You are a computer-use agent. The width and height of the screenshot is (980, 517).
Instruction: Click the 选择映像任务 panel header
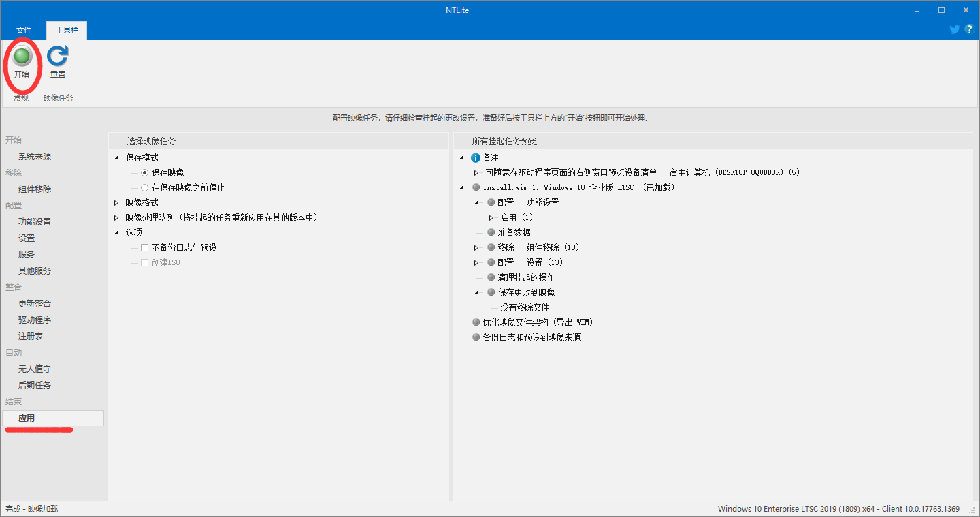tap(279, 141)
